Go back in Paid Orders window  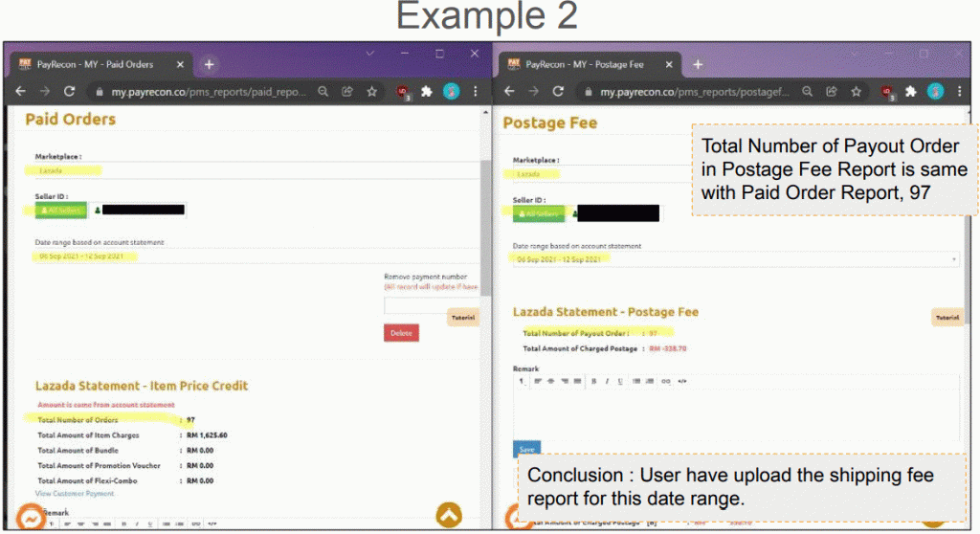pyautogui.click(x=21, y=91)
